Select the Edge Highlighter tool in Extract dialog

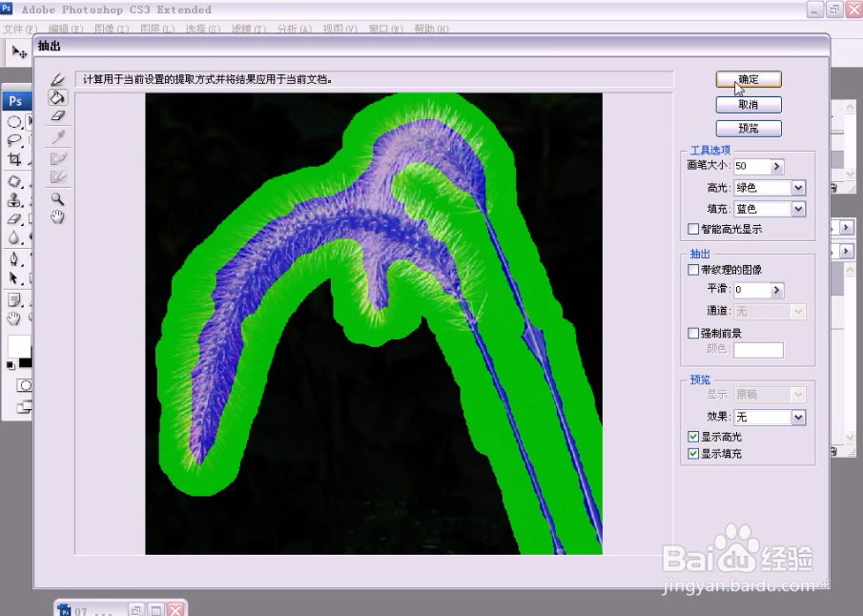(x=58, y=79)
